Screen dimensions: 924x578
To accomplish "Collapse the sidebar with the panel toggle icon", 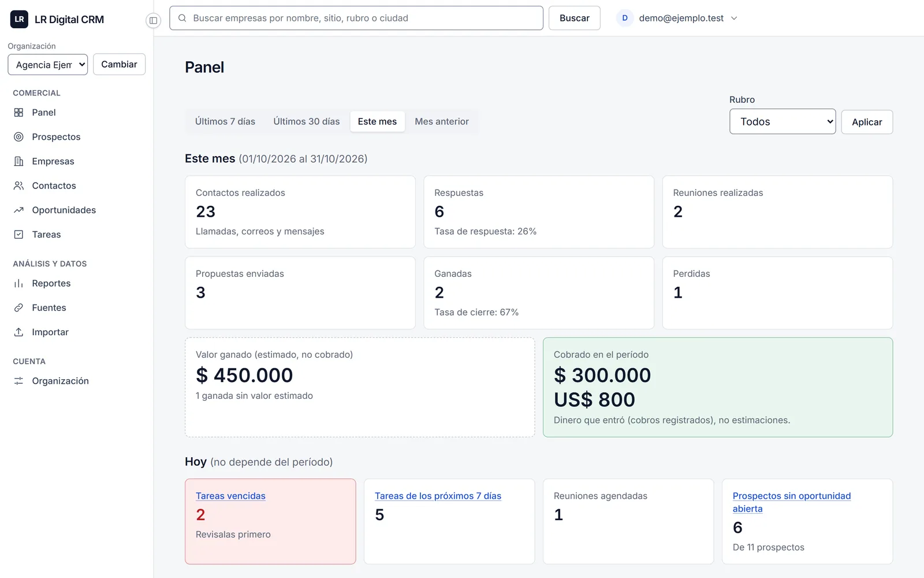I will click(x=153, y=20).
